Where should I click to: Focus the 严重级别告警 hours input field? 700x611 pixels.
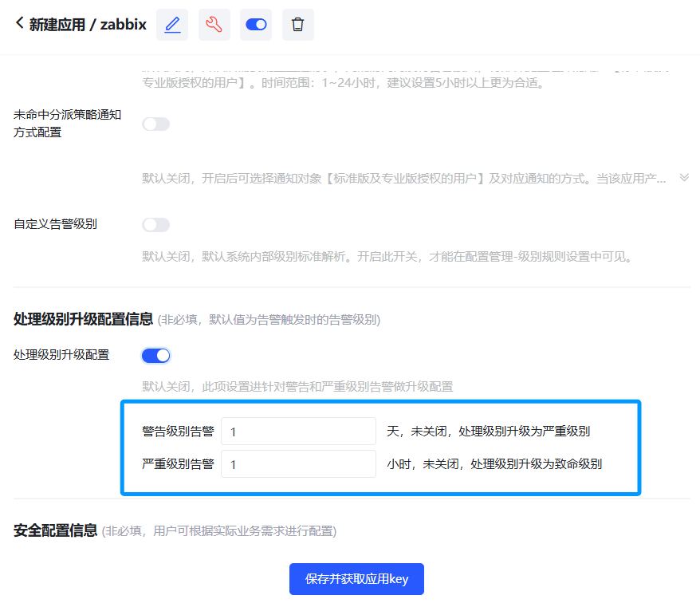point(297,464)
